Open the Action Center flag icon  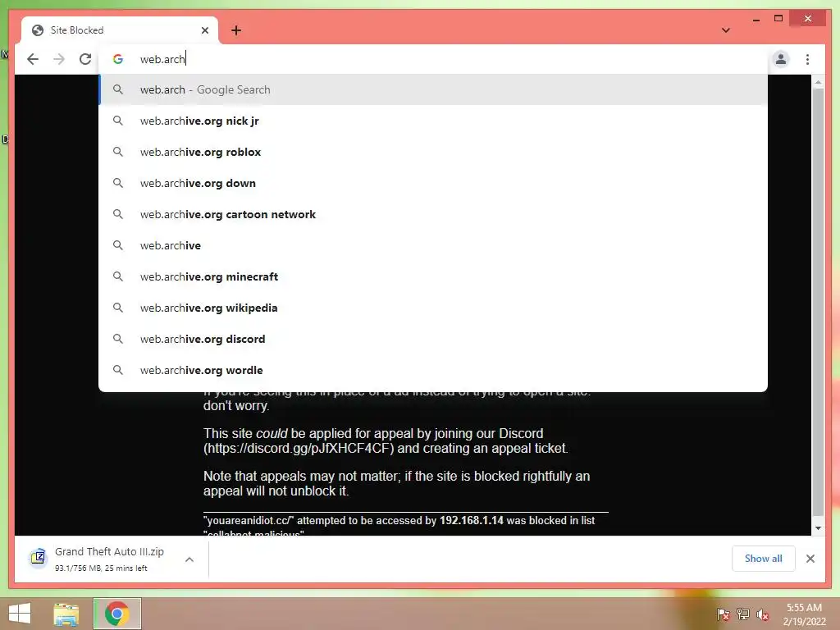tap(724, 614)
